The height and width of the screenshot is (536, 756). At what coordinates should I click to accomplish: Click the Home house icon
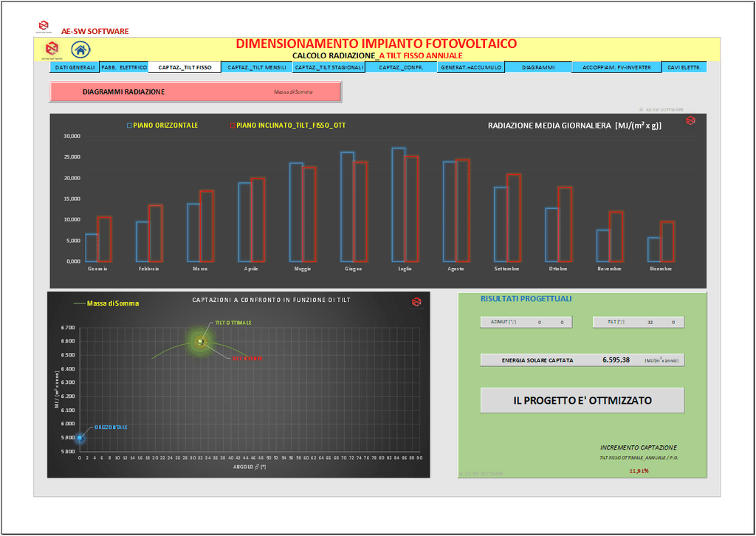[x=80, y=49]
